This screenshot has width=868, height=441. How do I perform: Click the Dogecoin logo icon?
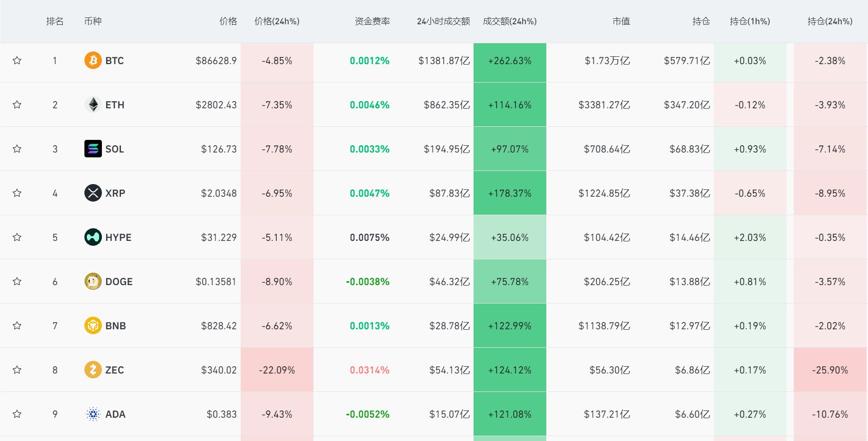(x=93, y=282)
